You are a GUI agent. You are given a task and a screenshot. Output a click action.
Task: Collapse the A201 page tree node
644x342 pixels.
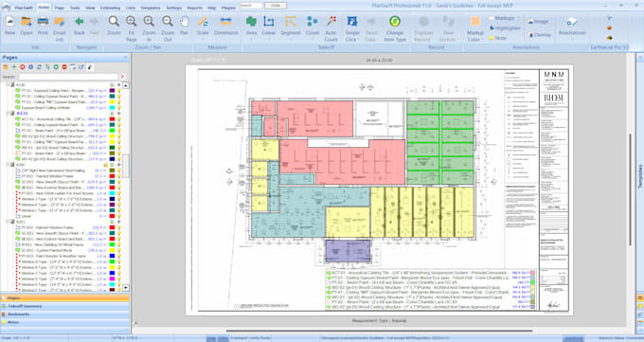[x=8, y=222]
